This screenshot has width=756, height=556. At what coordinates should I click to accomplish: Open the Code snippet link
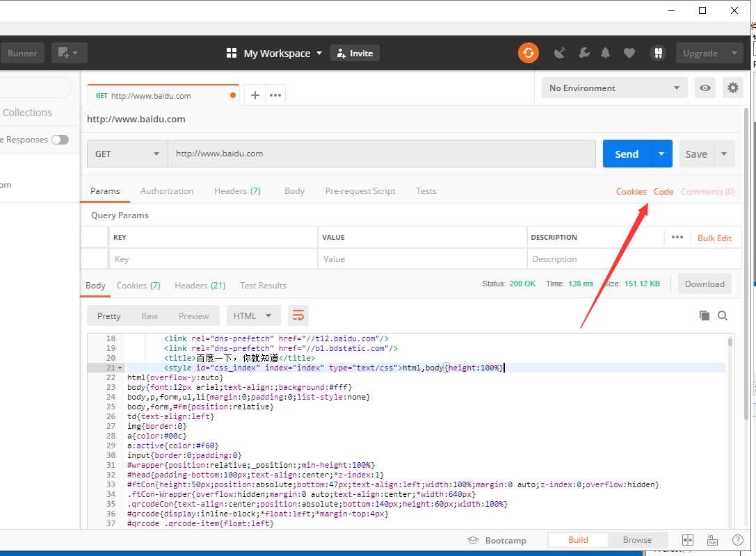click(663, 191)
